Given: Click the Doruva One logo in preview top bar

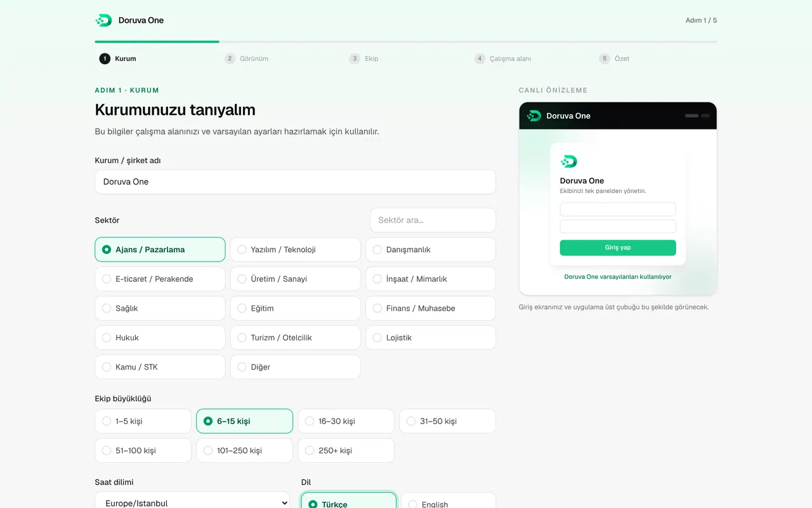Looking at the screenshot, I should tap(534, 116).
